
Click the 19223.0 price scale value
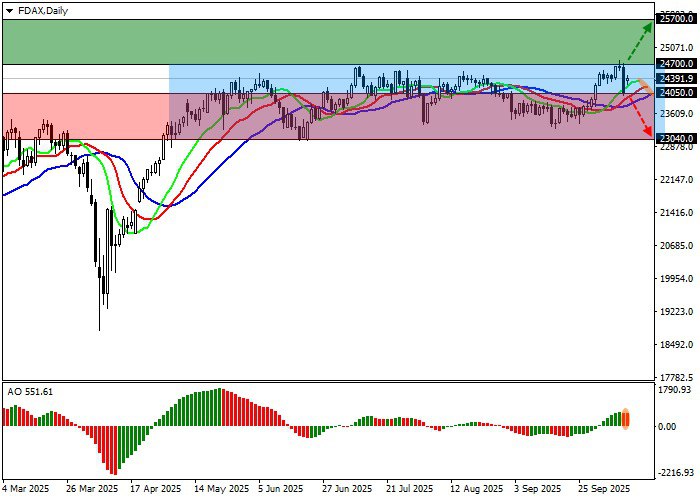pyautogui.click(x=676, y=312)
